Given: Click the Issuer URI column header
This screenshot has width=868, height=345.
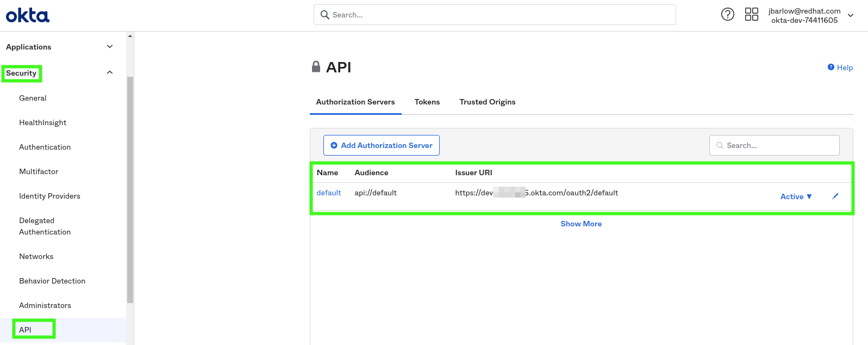Looking at the screenshot, I should click(473, 172).
